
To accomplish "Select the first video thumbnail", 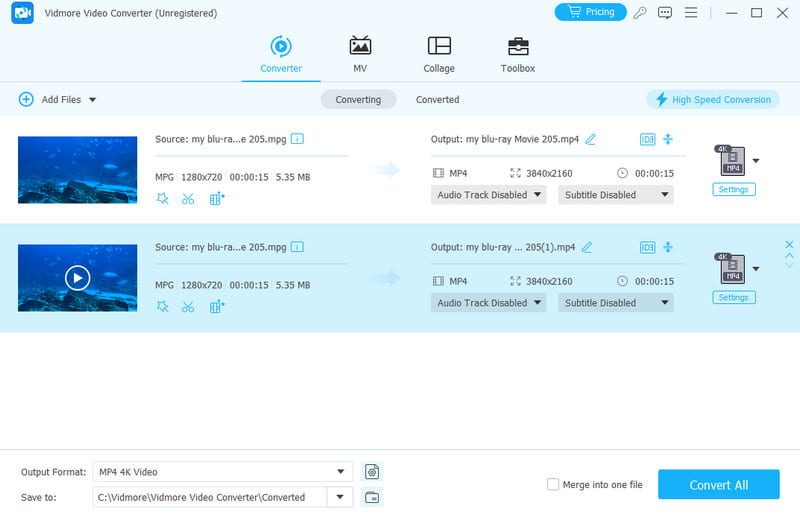I will tap(78, 170).
